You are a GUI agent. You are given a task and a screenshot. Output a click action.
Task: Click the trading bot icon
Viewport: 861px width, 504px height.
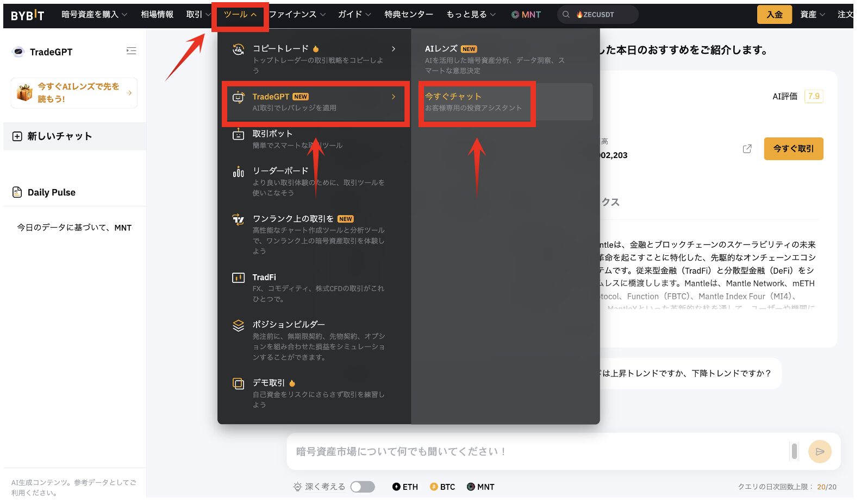pyautogui.click(x=238, y=135)
